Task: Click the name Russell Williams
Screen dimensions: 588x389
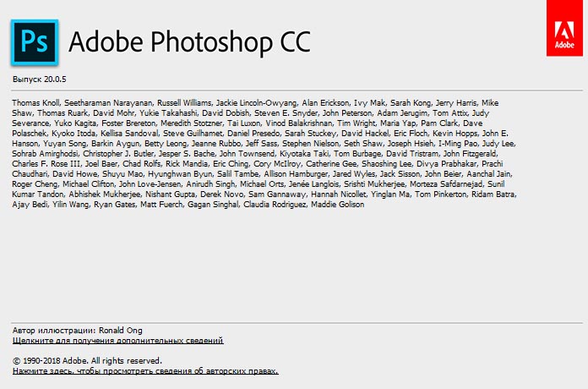Action: click(x=184, y=103)
